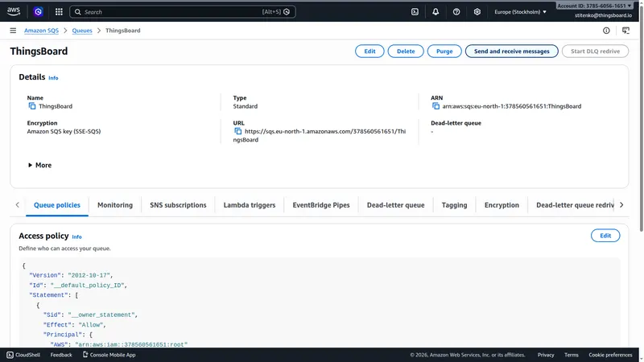Click the '__owner_statement' policy text
Image resolution: width=644 pixels, height=362 pixels.
(x=101, y=315)
